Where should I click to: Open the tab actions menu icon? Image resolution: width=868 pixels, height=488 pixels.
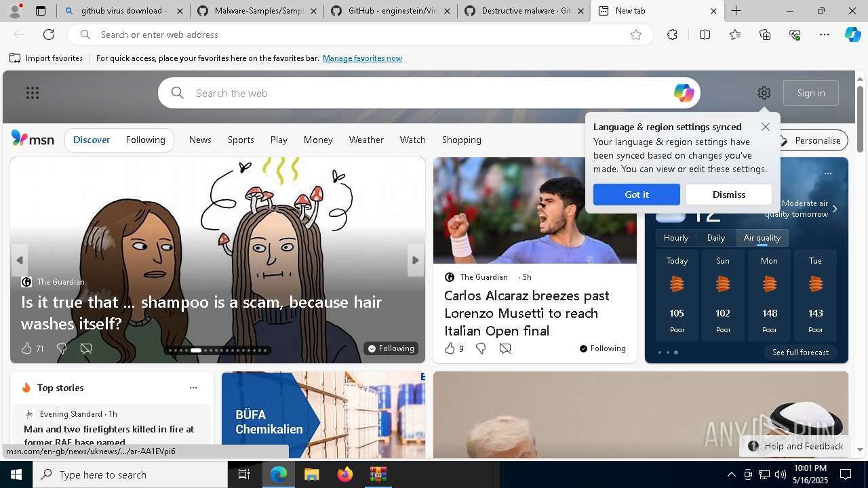tap(41, 11)
